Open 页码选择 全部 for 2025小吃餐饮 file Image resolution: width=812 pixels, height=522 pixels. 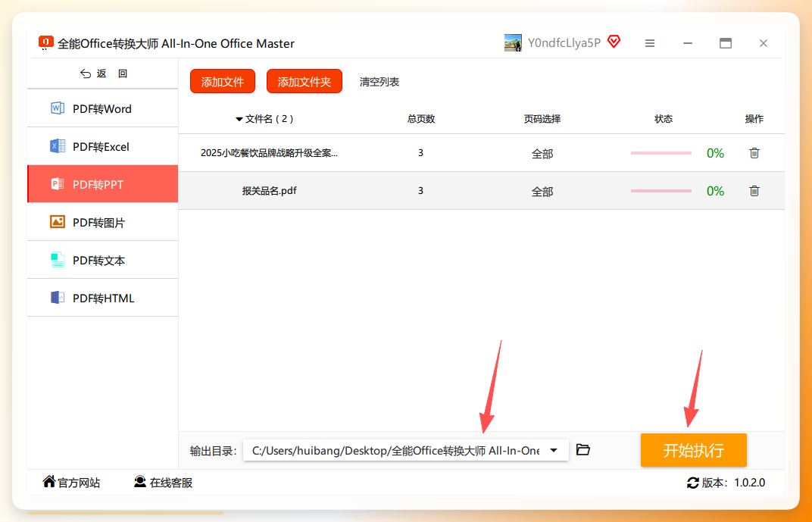click(x=542, y=153)
